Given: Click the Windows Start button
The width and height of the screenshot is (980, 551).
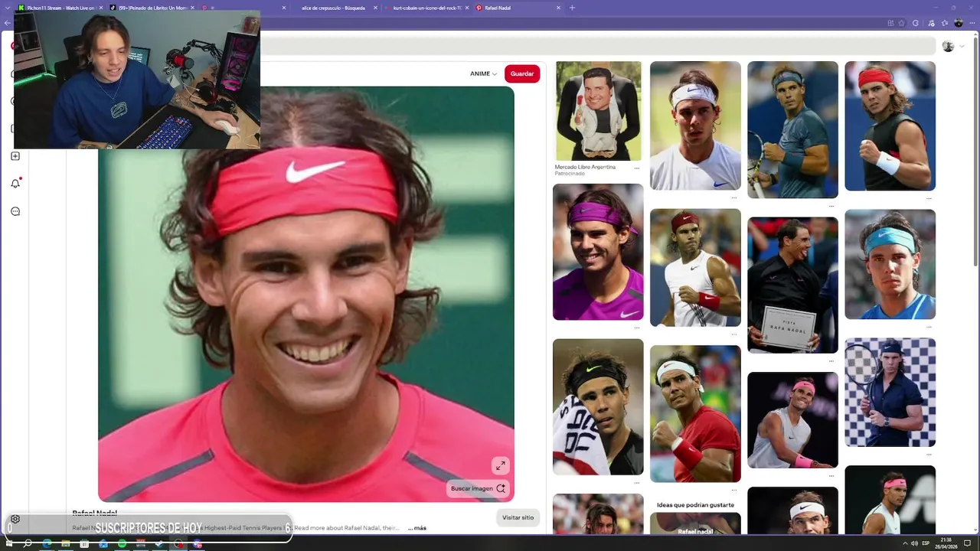Looking at the screenshot, I should click(x=9, y=543).
